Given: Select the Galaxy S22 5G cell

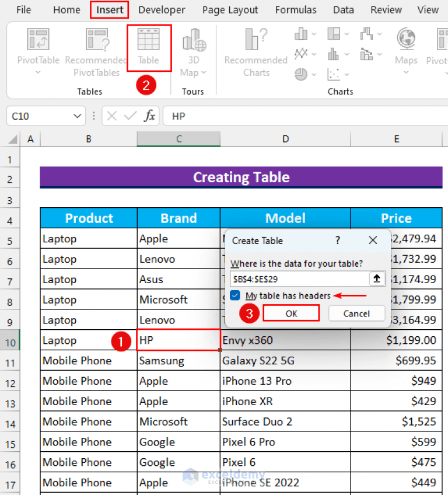Looking at the screenshot, I should [285, 360].
